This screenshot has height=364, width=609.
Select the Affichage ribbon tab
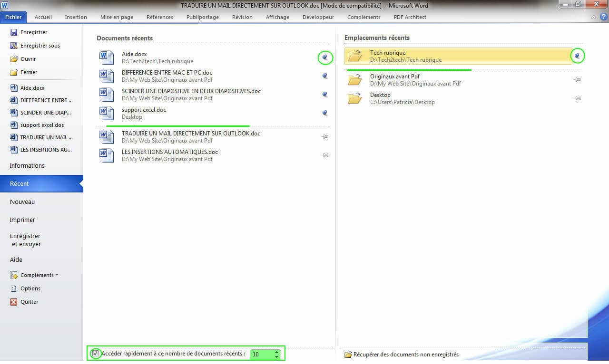[277, 17]
